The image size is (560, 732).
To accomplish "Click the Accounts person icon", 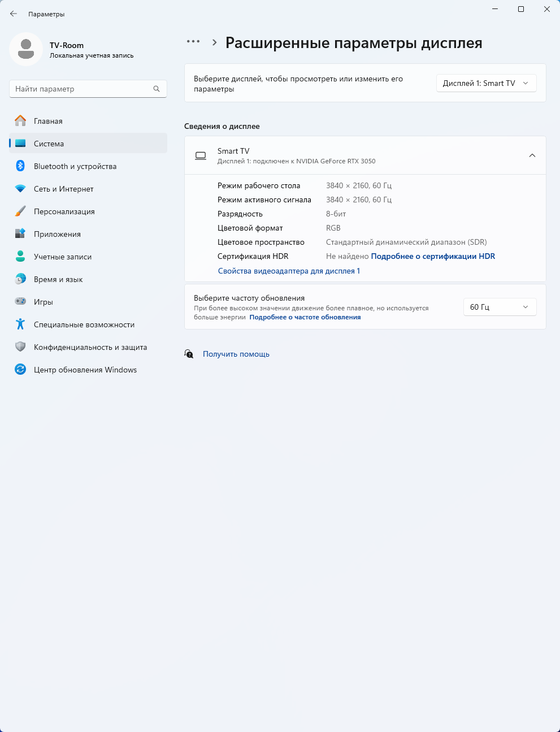I will point(20,256).
